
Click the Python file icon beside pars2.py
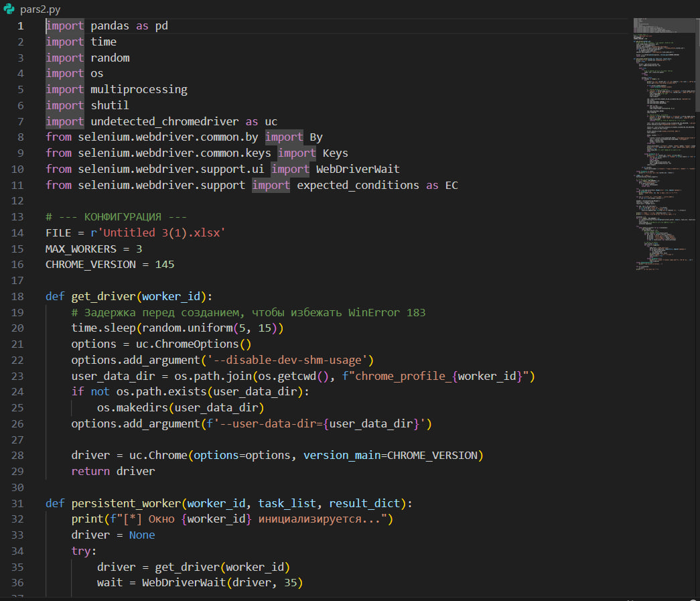point(9,9)
